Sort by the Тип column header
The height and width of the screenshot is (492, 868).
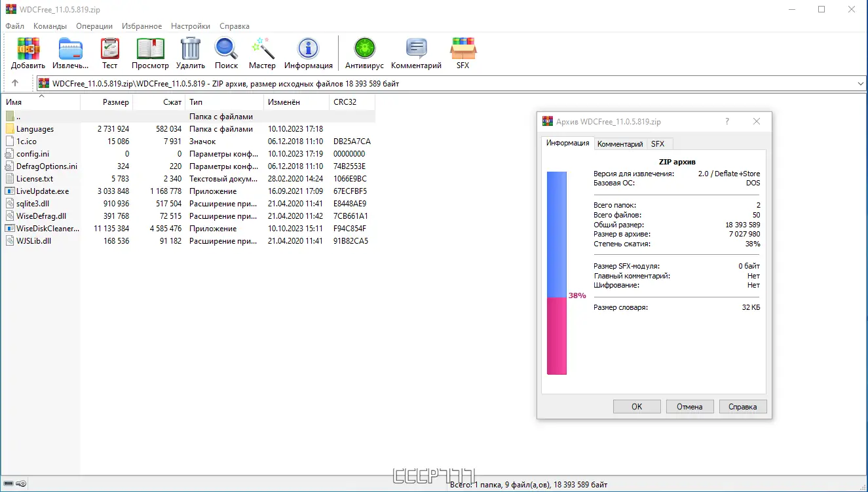click(x=225, y=102)
